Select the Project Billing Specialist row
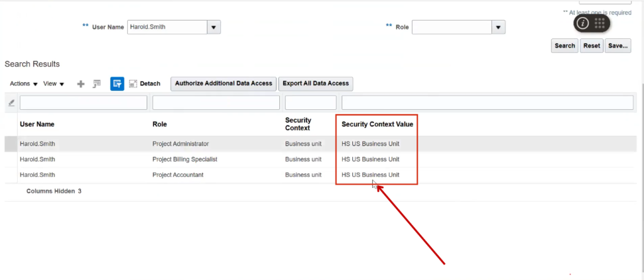 click(185, 159)
